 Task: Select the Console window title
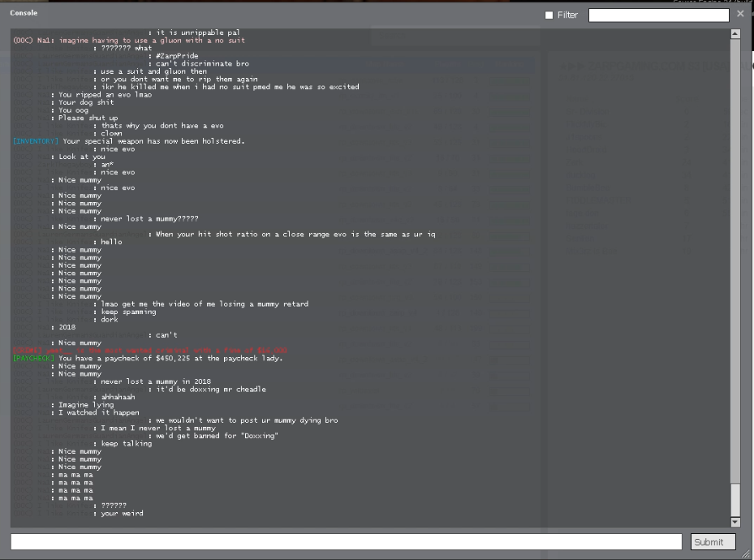24,13
